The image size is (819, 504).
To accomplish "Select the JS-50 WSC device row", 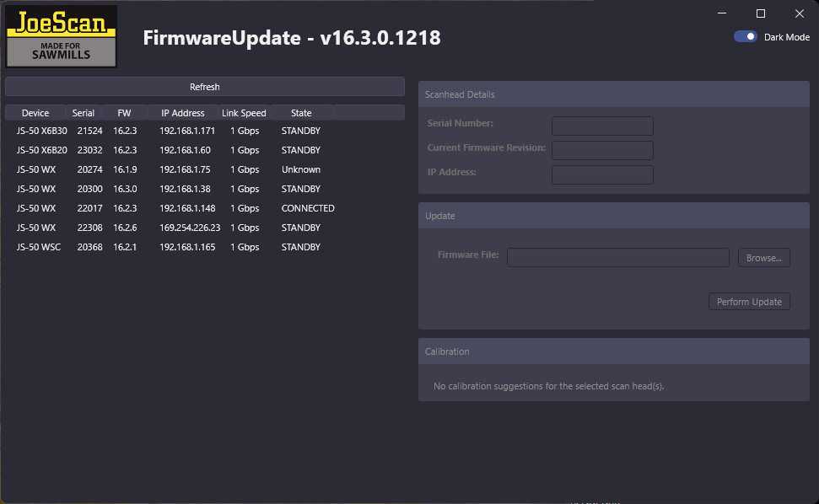I will [205, 247].
